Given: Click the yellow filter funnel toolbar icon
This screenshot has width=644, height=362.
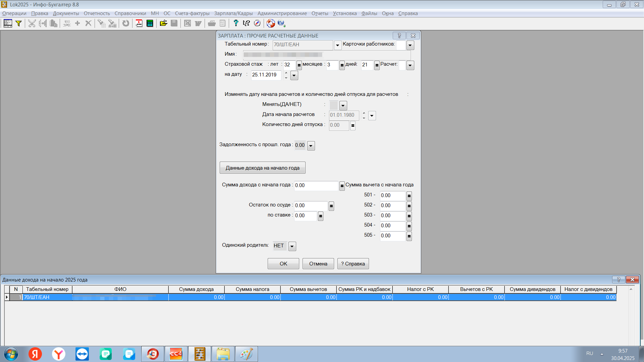Looking at the screenshot, I should [x=19, y=23].
